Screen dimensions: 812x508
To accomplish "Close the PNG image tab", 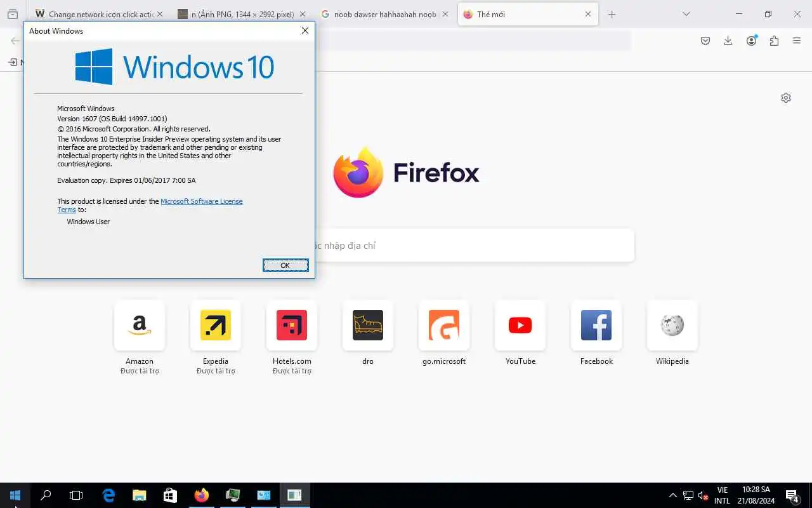I will coord(303,14).
